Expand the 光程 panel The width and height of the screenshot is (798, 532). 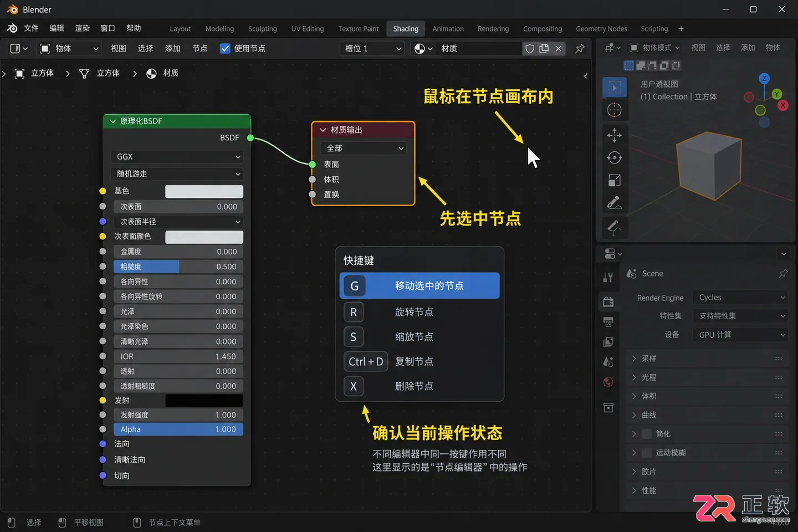[x=707, y=377]
